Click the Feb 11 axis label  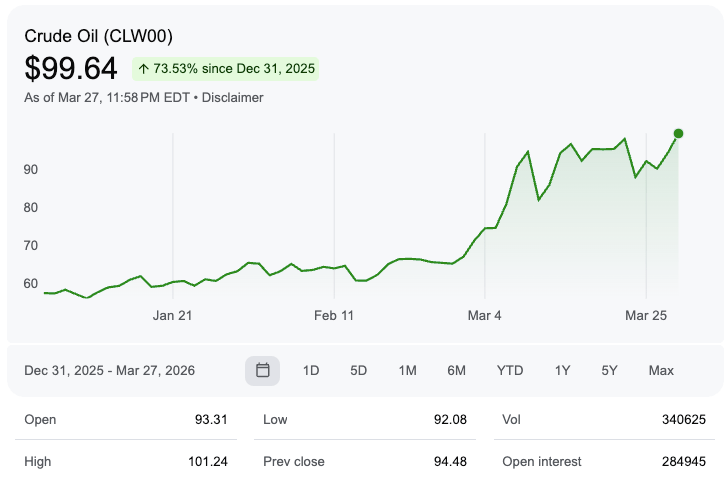334,316
